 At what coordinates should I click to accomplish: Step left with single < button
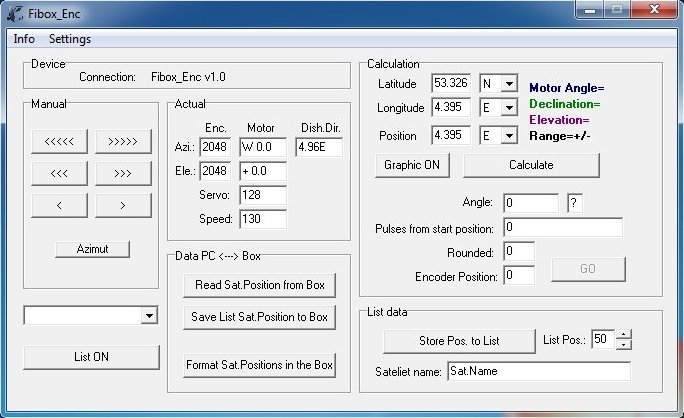(x=60, y=206)
